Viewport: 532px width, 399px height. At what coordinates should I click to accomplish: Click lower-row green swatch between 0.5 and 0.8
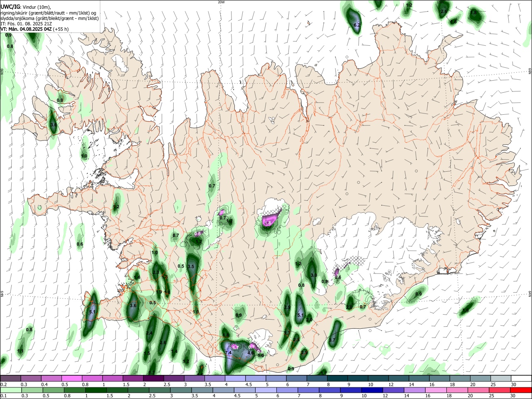54,390
